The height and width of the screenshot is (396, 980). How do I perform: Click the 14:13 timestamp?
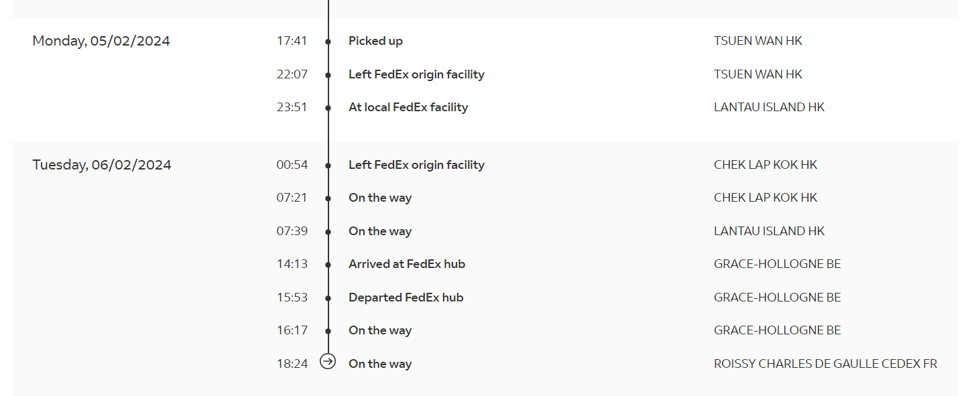click(292, 264)
